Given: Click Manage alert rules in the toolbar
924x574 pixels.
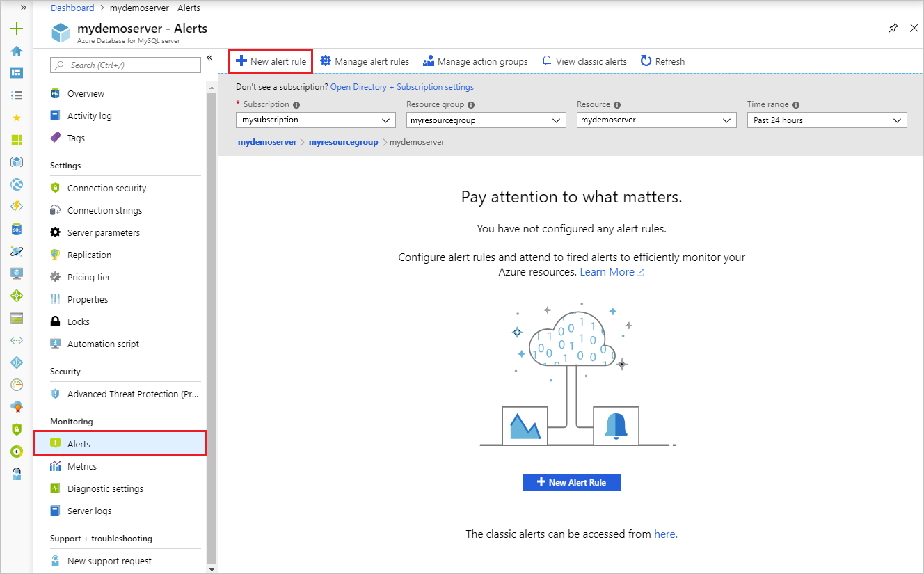Looking at the screenshot, I should click(365, 61).
